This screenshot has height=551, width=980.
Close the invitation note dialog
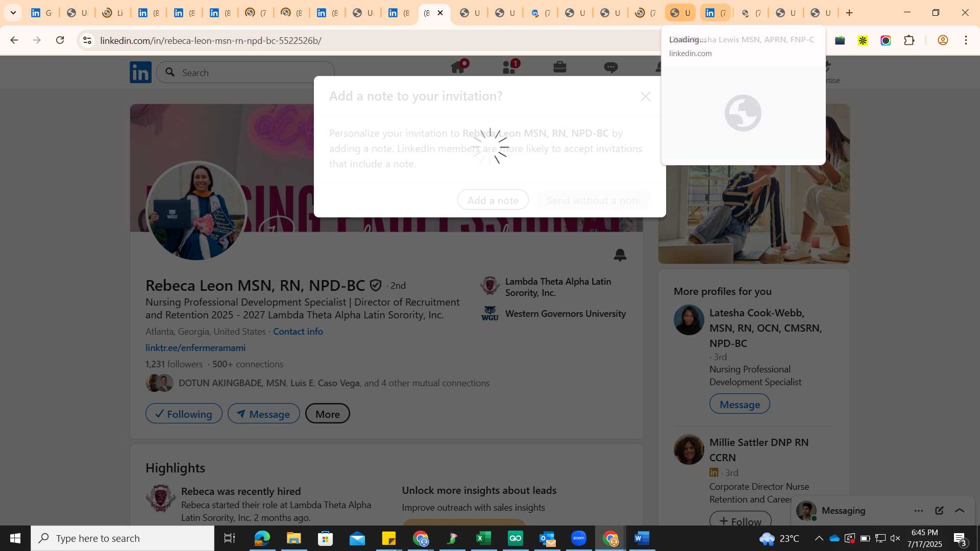point(646,96)
